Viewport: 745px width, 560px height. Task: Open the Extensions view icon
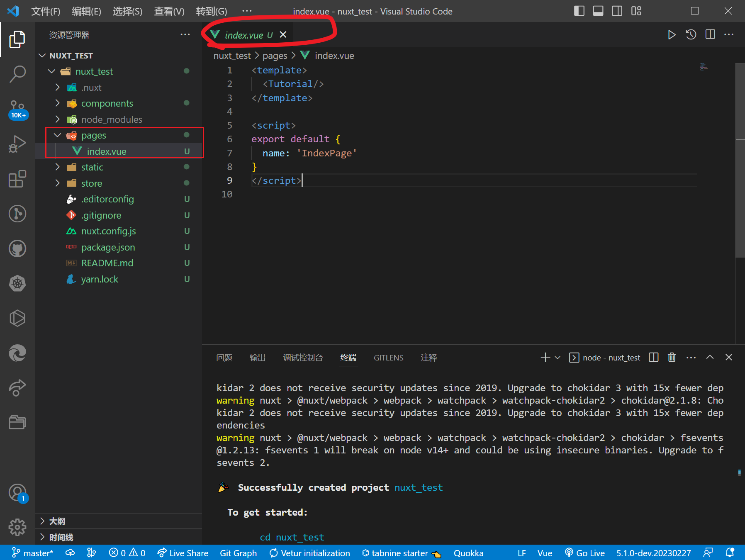(x=17, y=179)
